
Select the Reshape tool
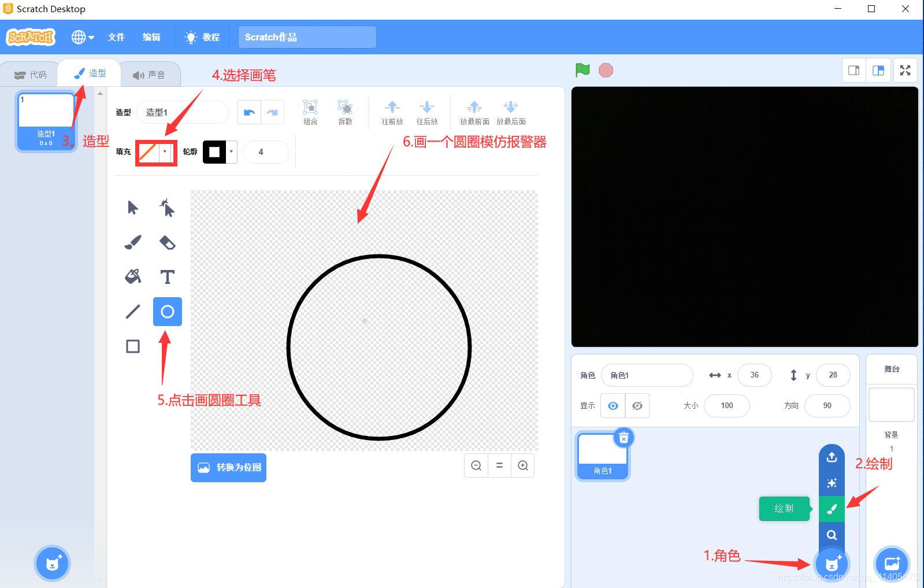168,208
